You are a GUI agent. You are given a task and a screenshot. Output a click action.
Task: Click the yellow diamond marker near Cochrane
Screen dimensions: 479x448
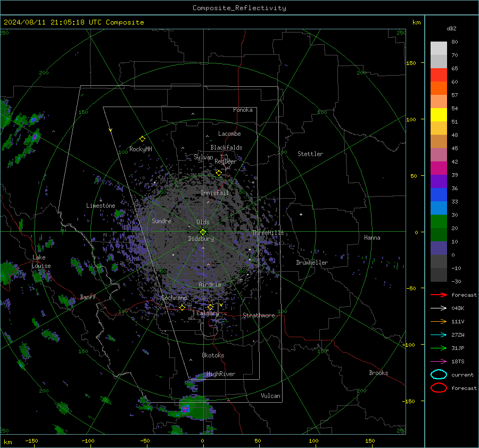tap(182, 307)
